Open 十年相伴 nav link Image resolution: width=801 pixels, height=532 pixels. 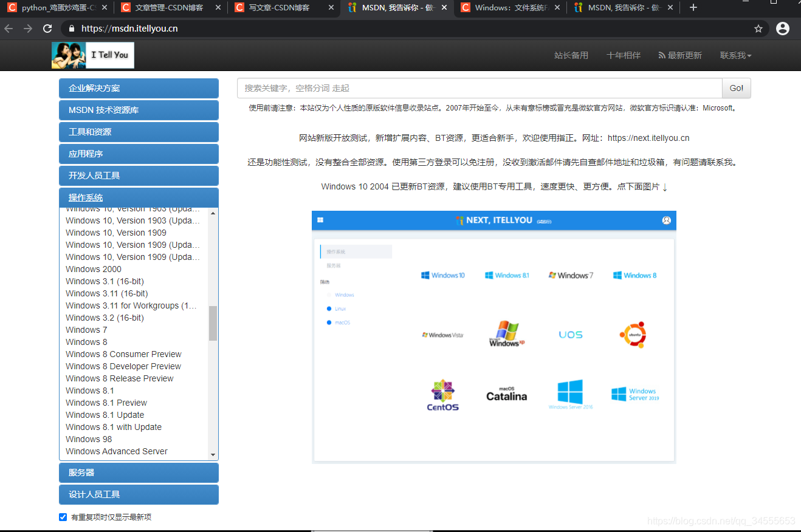[x=624, y=55]
